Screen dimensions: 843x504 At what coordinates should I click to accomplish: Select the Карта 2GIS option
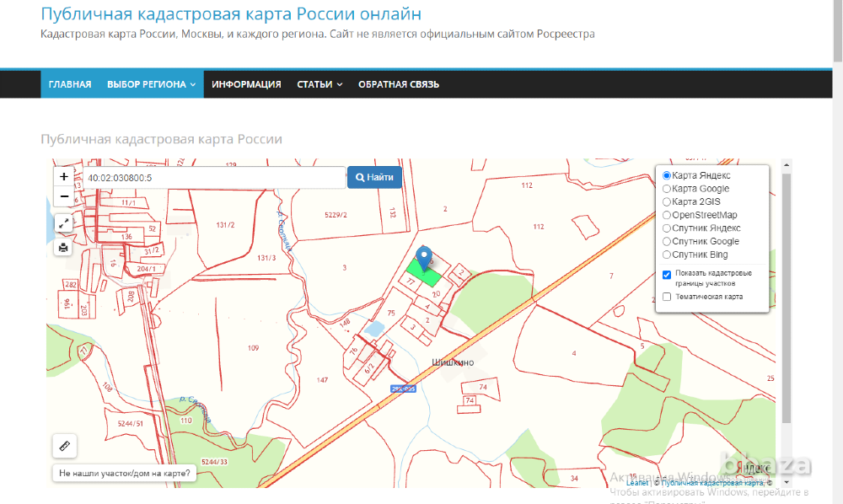click(x=666, y=201)
